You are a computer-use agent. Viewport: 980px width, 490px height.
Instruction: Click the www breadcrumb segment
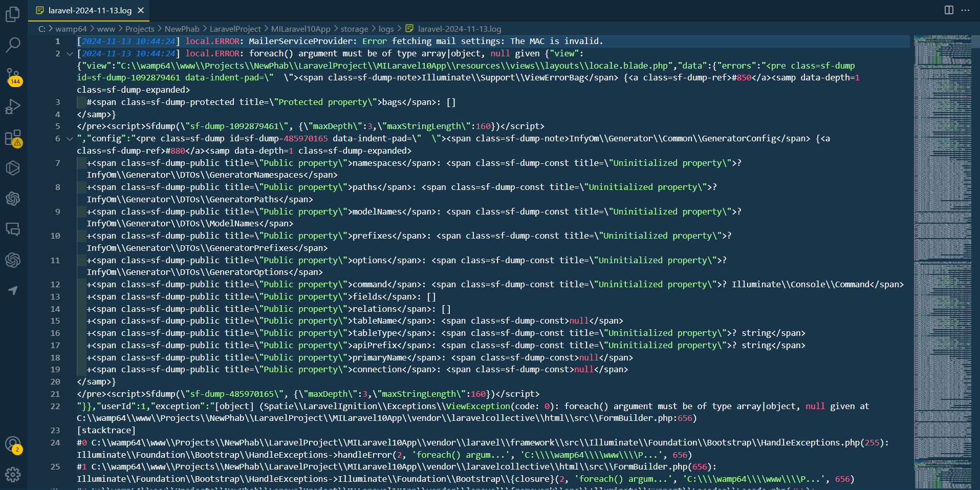click(106, 29)
